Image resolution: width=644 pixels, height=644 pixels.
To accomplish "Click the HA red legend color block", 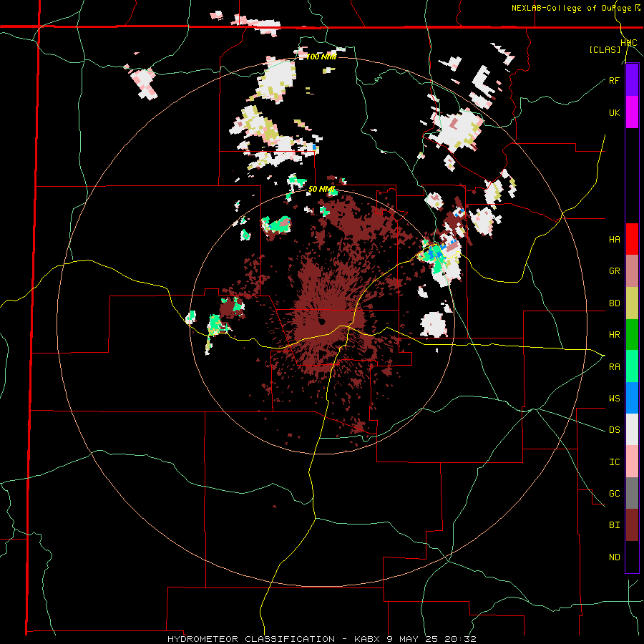I will 632,239.
